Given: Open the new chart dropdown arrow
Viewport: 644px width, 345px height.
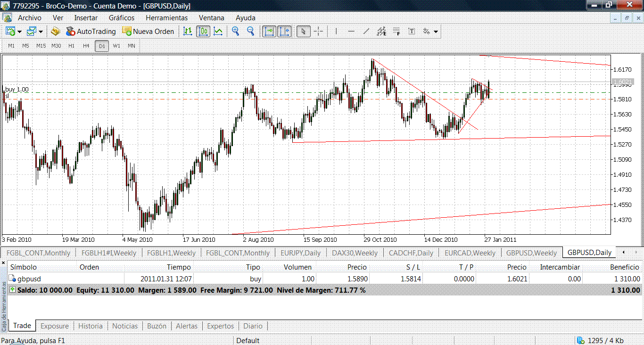Looking at the screenshot, I should pos(19,32).
